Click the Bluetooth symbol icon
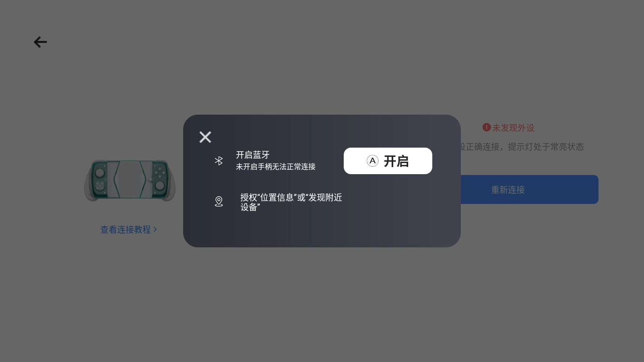 [219, 161]
